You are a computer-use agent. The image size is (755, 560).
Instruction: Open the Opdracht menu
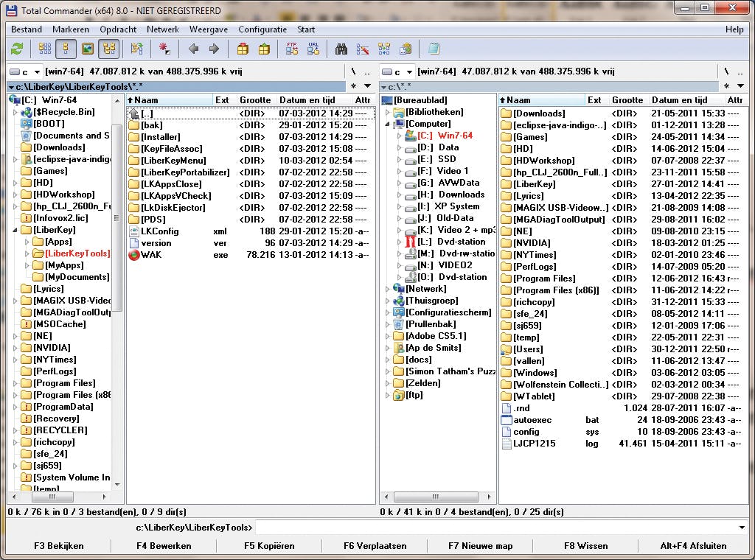(118, 29)
